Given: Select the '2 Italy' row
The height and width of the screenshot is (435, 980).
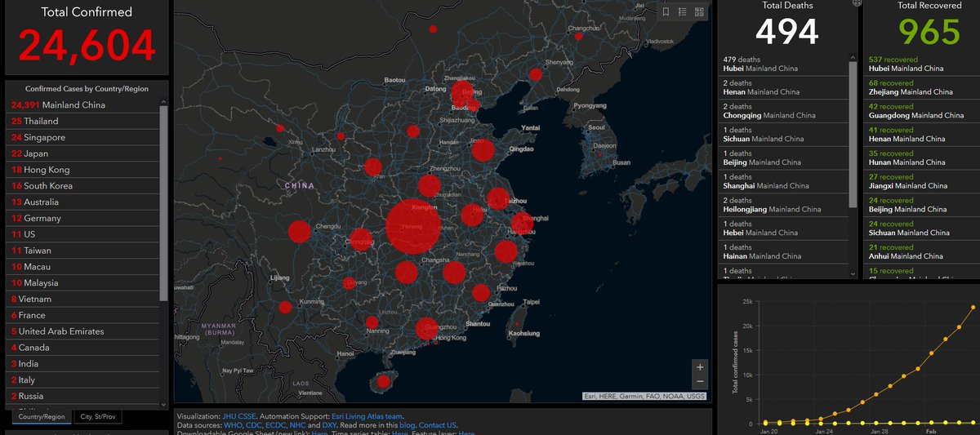Looking at the screenshot, I should (x=82, y=380).
